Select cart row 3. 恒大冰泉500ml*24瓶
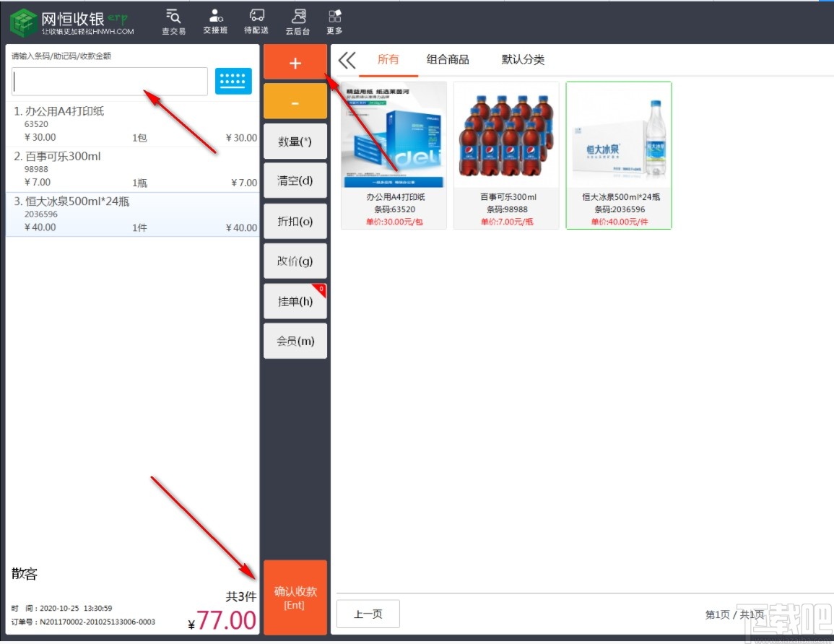 pos(132,214)
